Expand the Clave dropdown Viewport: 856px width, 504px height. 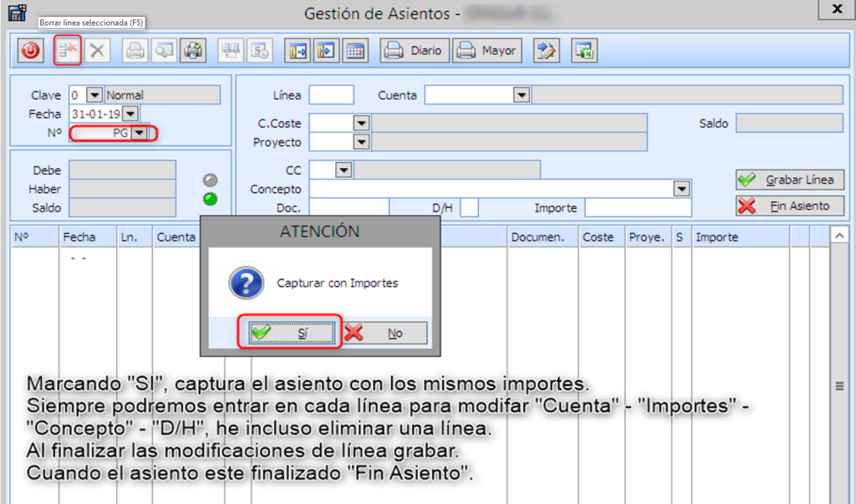[x=94, y=95]
